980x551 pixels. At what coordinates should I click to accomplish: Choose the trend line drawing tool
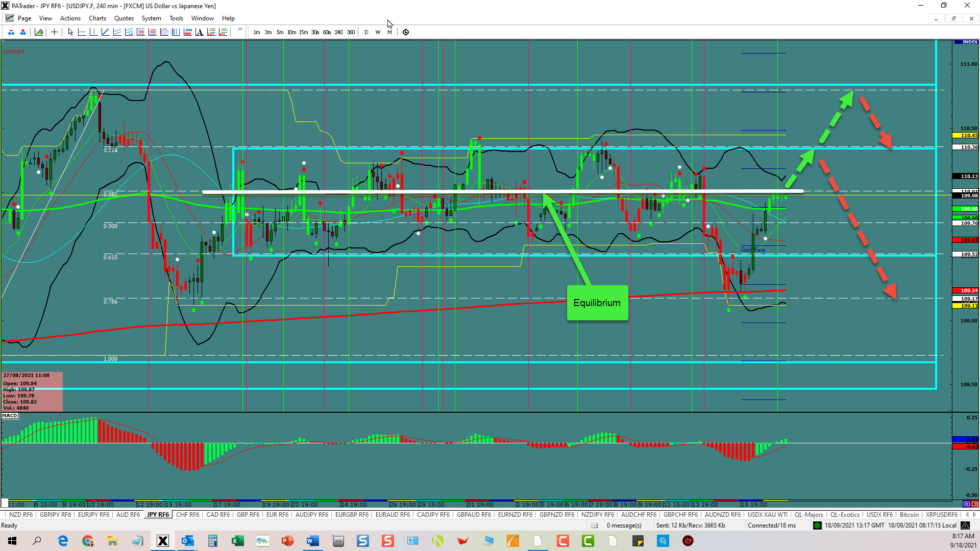pyautogui.click(x=105, y=32)
